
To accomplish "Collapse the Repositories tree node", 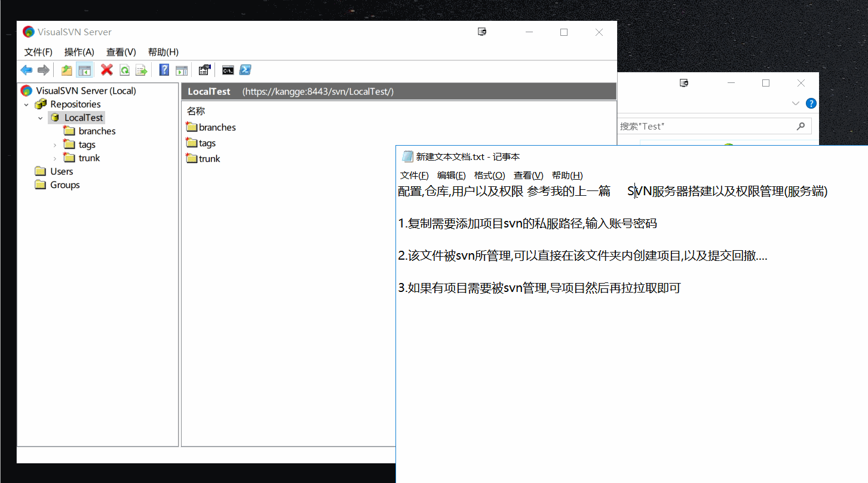I will (x=26, y=104).
